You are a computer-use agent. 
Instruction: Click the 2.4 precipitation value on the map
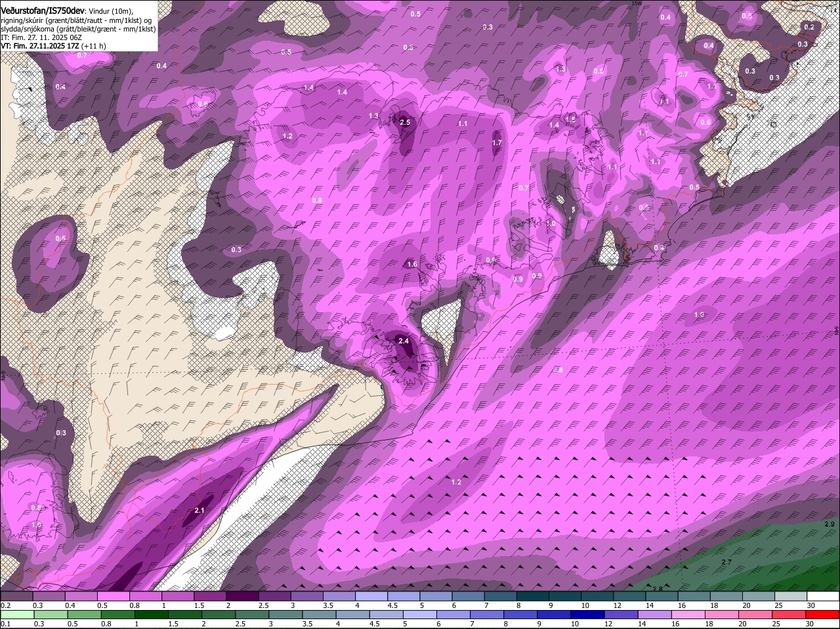tap(404, 341)
